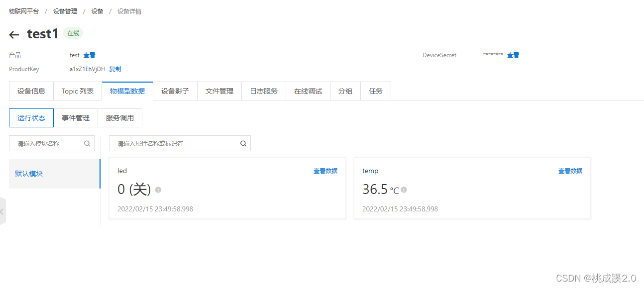Click the magnifier icon in module search box
This screenshot has height=288, width=644.
(x=87, y=143)
